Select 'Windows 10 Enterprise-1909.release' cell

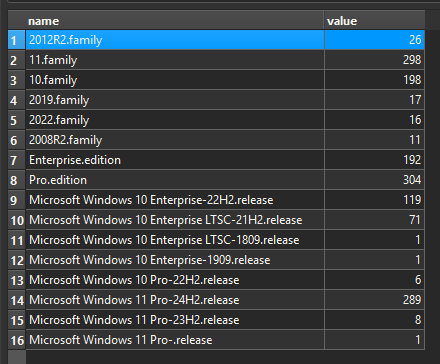pos(175,260)
